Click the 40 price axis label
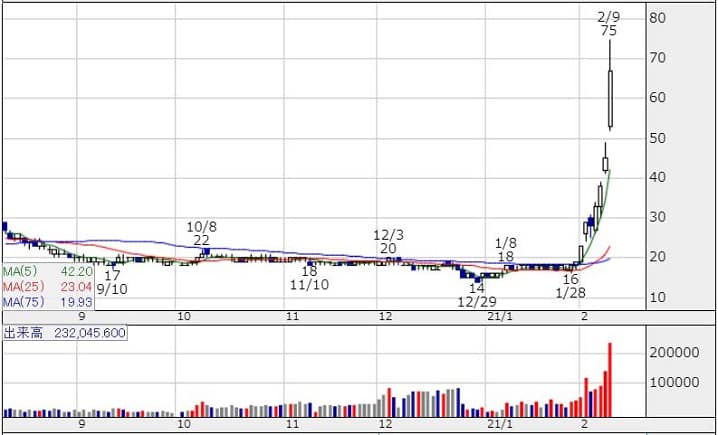Image resolution: width=718 pixels, height=435 pixels. tap(657, 178)
